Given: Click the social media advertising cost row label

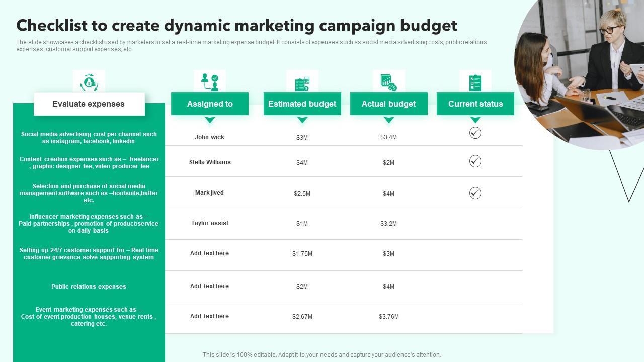Looking at the screenshot, I should click(x=89, y=138).
